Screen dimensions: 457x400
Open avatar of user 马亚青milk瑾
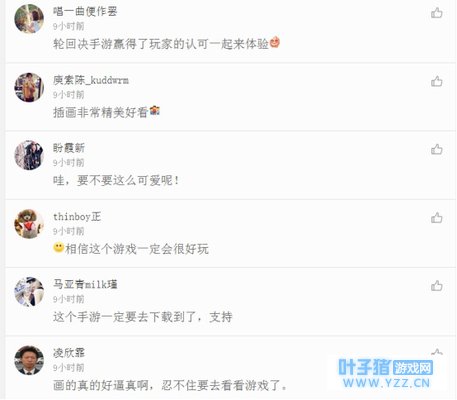(x=29, y=292)
